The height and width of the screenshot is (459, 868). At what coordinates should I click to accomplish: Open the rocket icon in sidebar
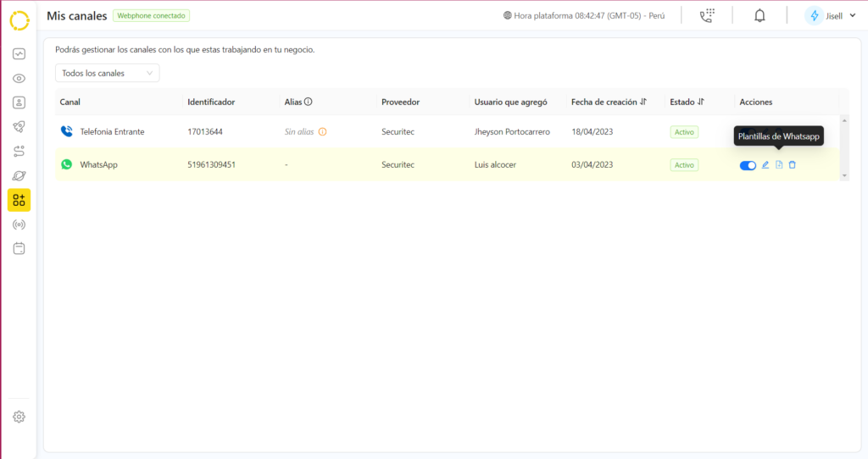[x=19, y=127]
